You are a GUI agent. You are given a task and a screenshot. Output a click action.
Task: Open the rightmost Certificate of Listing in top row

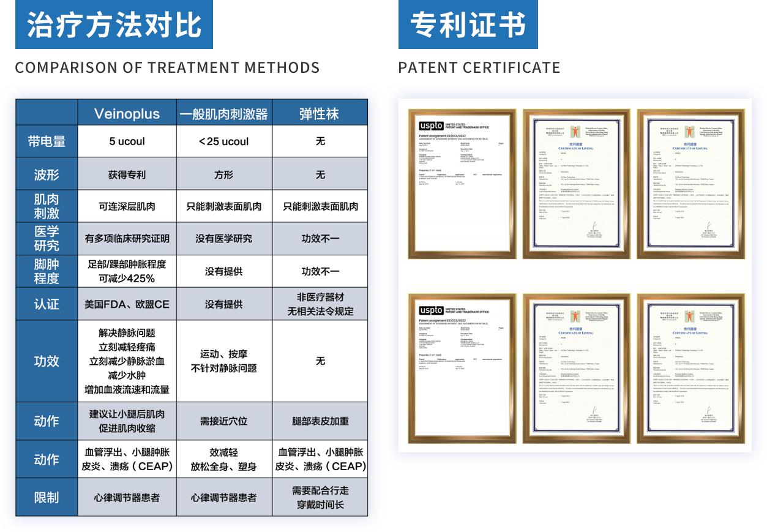(x=691, y=184)
